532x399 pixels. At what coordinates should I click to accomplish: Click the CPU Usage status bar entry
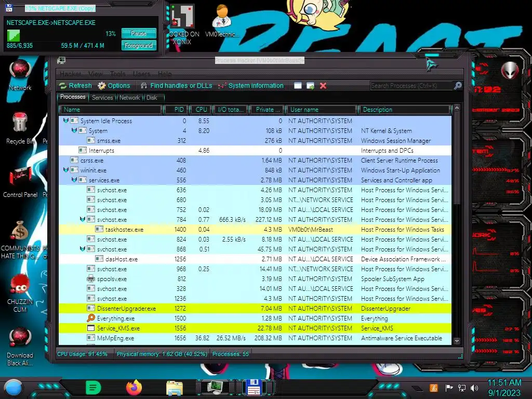coord(82,354)
